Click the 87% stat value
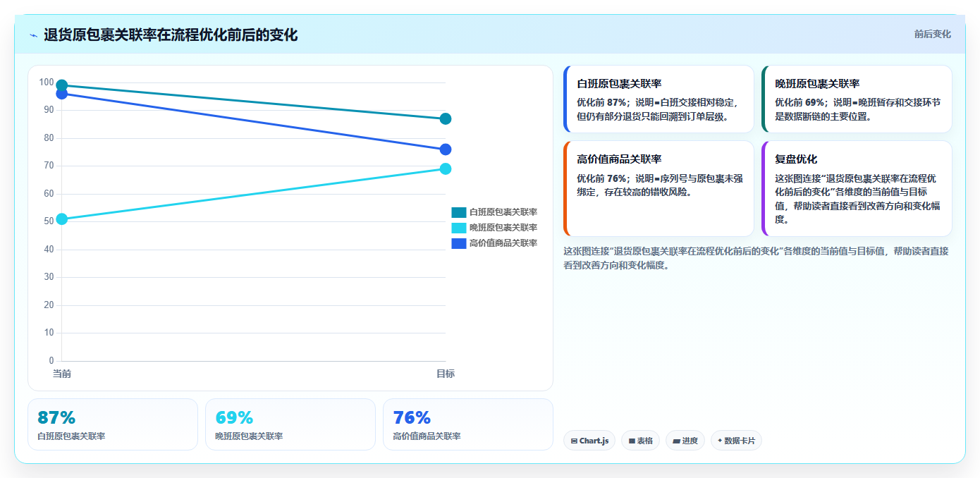 click(56, 418)
